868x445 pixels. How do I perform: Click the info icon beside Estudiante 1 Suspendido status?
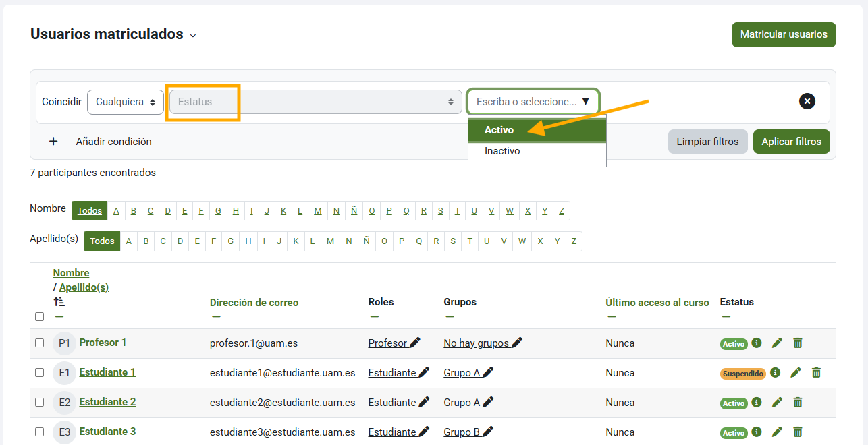775,373
